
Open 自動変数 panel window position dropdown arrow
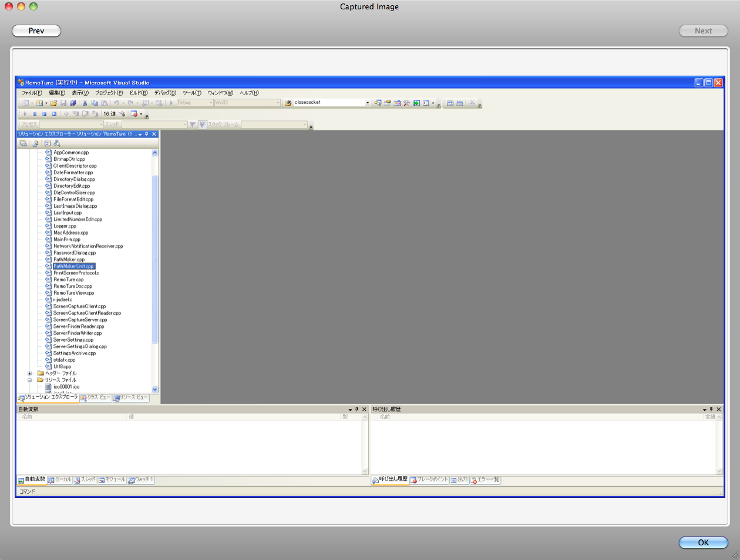(350, 410)
